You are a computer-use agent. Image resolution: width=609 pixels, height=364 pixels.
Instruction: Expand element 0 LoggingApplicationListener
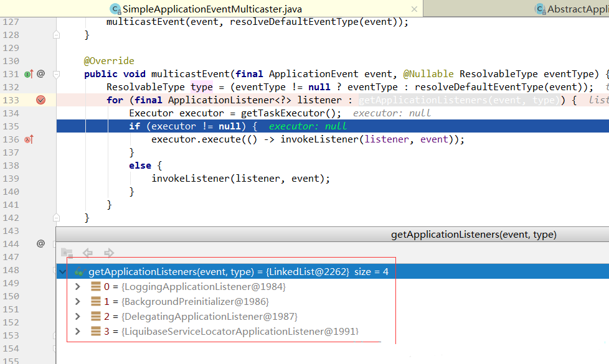click(78, 287)
